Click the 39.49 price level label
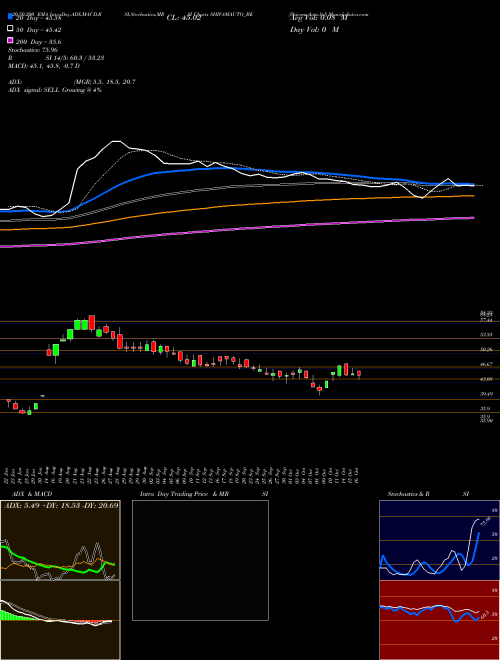Viewport: 500px width, 660px height. [486, 394]
